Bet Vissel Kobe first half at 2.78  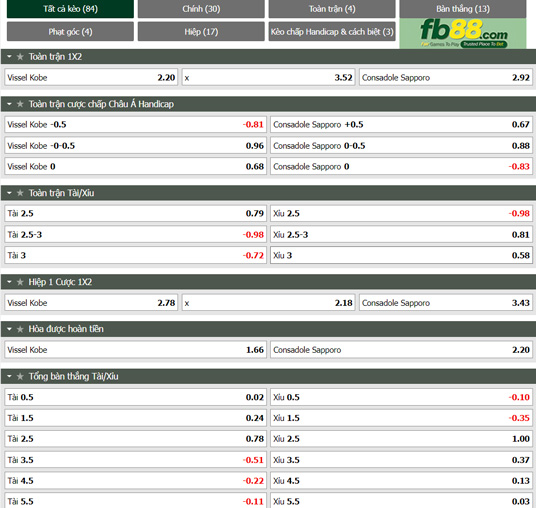pos(91,303)
